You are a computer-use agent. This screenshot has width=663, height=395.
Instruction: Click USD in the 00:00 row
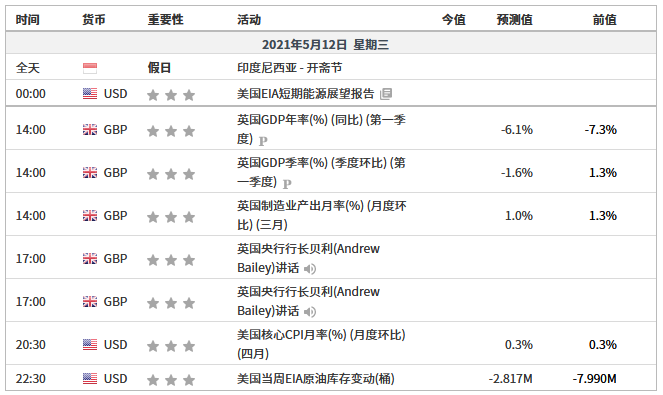(115, 93)
